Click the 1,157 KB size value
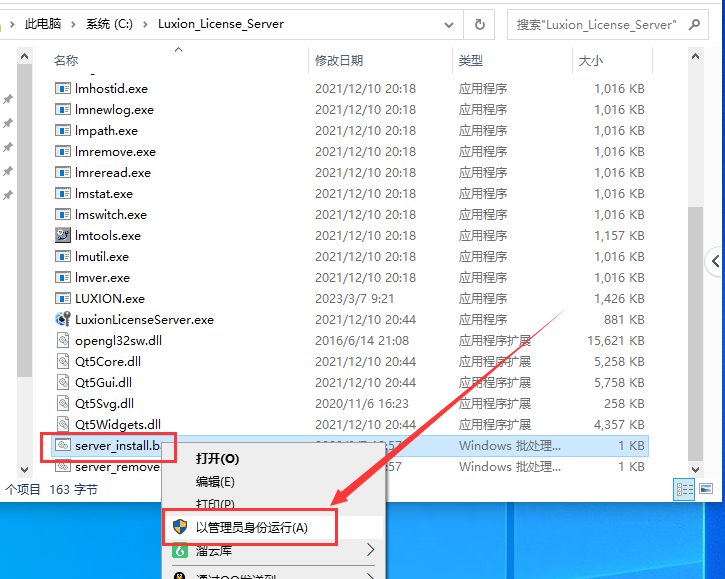This screenshot has height=579, width=725. [x=620, y=236]
